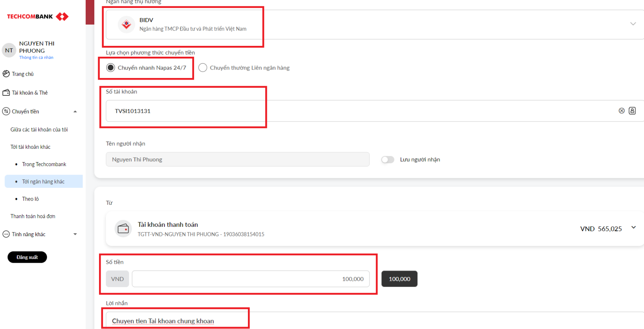Click the Tài khoản & Thẻ wallet icon

6,93
